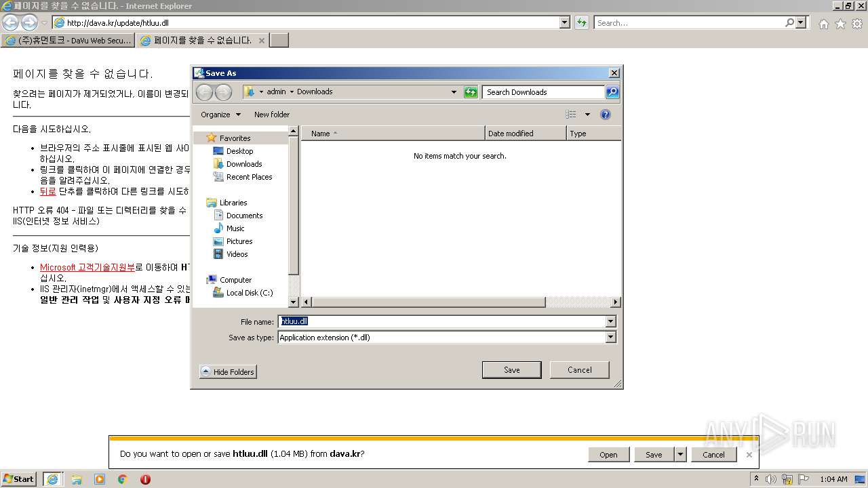Click the change view icon in Save As

click(x=571, y=115)
